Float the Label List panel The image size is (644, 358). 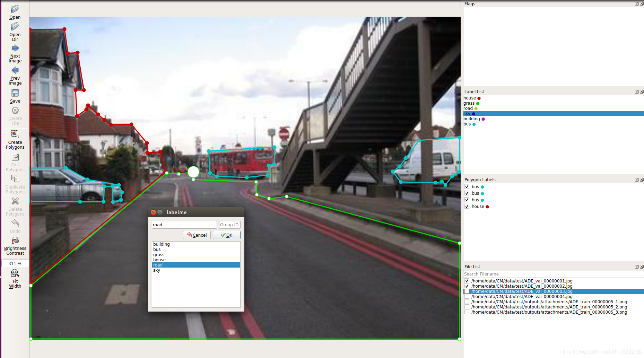pos(636,92)
